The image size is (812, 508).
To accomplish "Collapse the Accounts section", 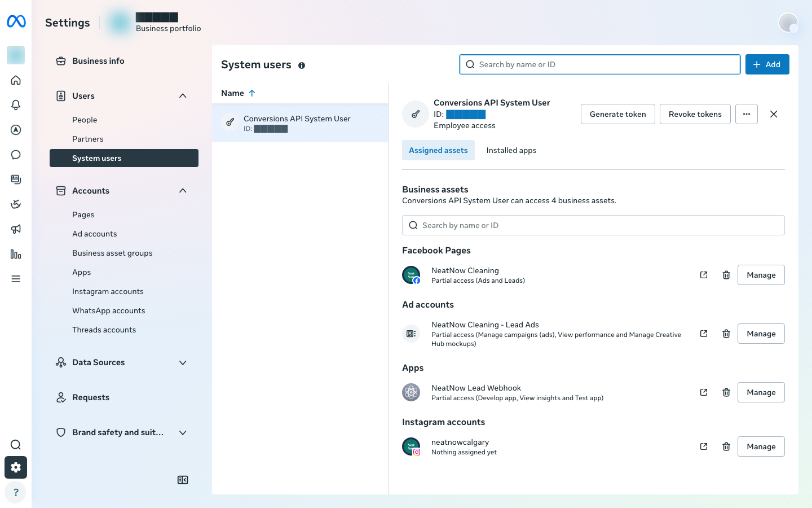I will click(x=183, y=191).
